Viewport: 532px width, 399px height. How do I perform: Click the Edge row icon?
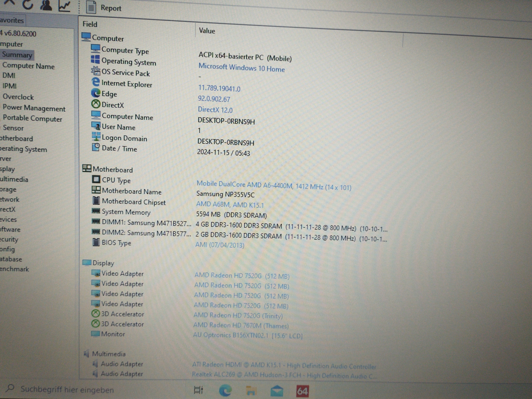(96, 93)
